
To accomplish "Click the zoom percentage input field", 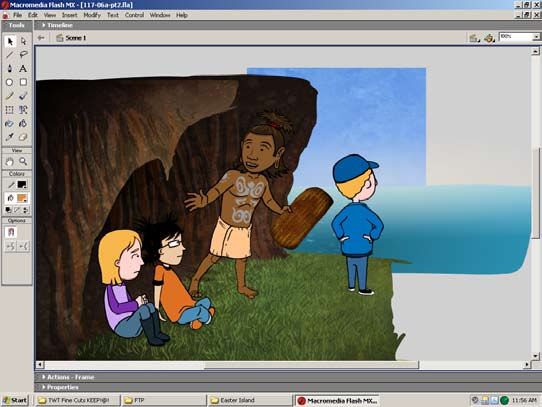I will [516, 37].
